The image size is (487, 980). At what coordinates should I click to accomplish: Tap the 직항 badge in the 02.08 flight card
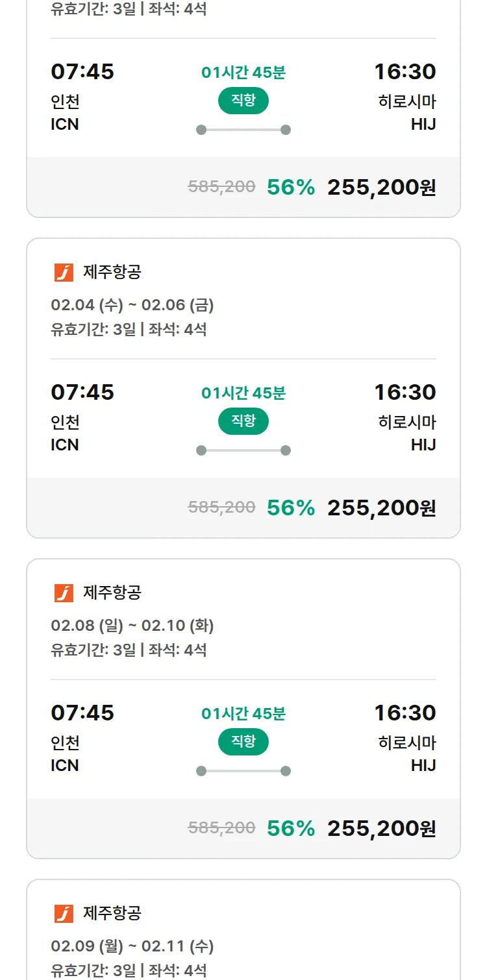[x=243, y=742]
